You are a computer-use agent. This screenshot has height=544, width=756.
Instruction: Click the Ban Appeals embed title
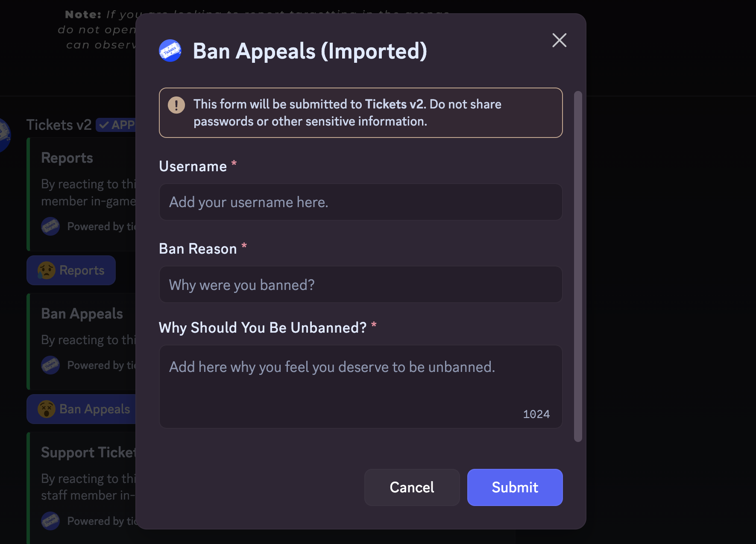[82, 314]
